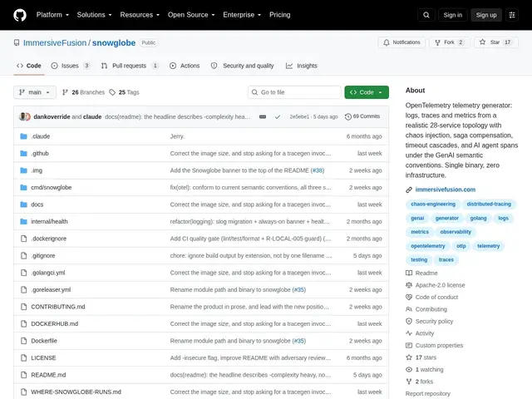Screen dimensions: 532x399
Task: Expand commit message ellipsis button
Action: point(263,116)
